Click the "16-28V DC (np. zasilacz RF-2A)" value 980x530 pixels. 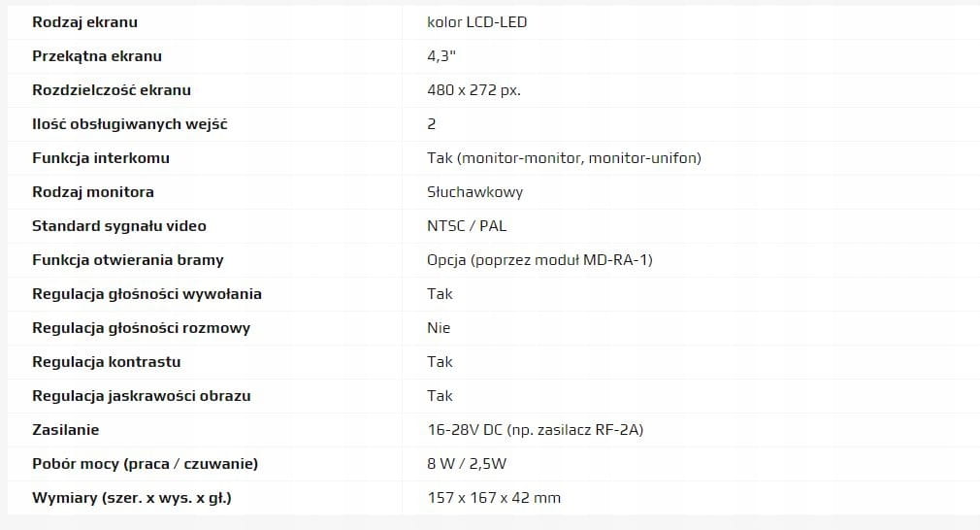[x=536, y=430]
